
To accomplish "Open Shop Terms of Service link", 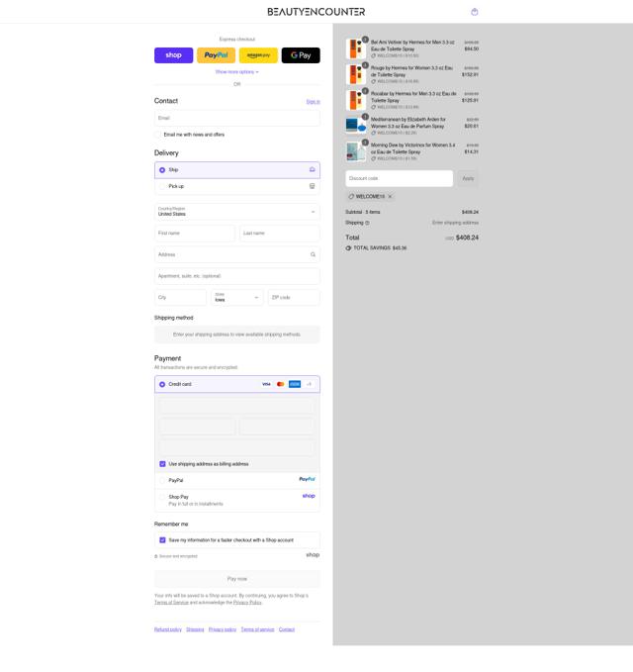I will (x=171, y=603).
